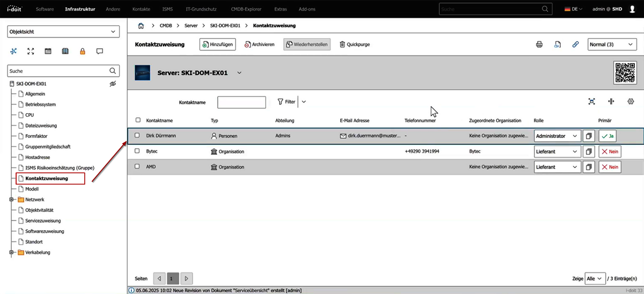
Task: Click the Filter button
Action: 287,101
